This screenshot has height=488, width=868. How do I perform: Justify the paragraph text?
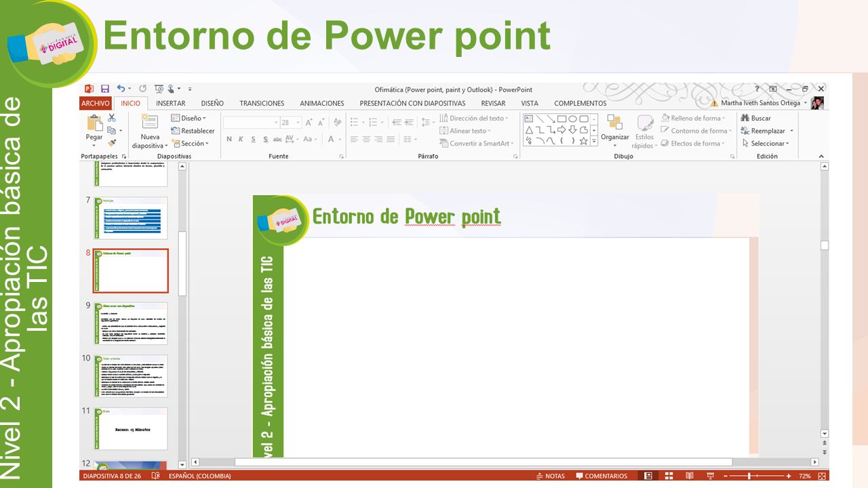pyautogui.click(x=391, y=140)
